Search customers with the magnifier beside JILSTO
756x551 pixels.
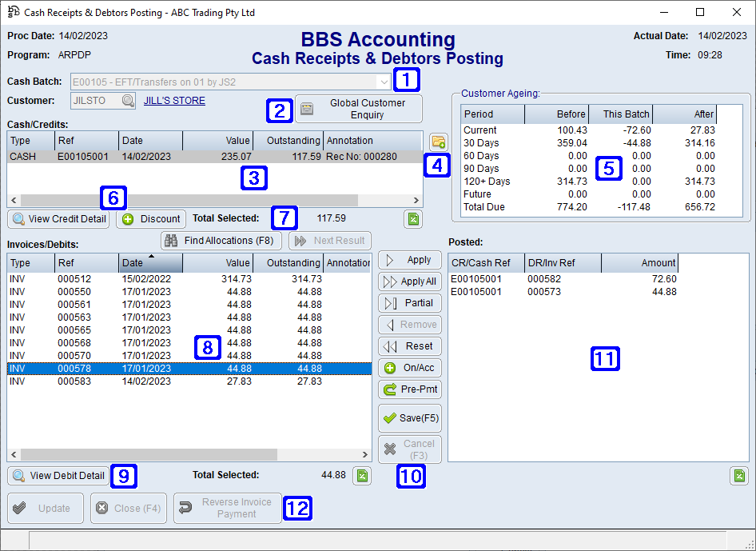point(128,101)
